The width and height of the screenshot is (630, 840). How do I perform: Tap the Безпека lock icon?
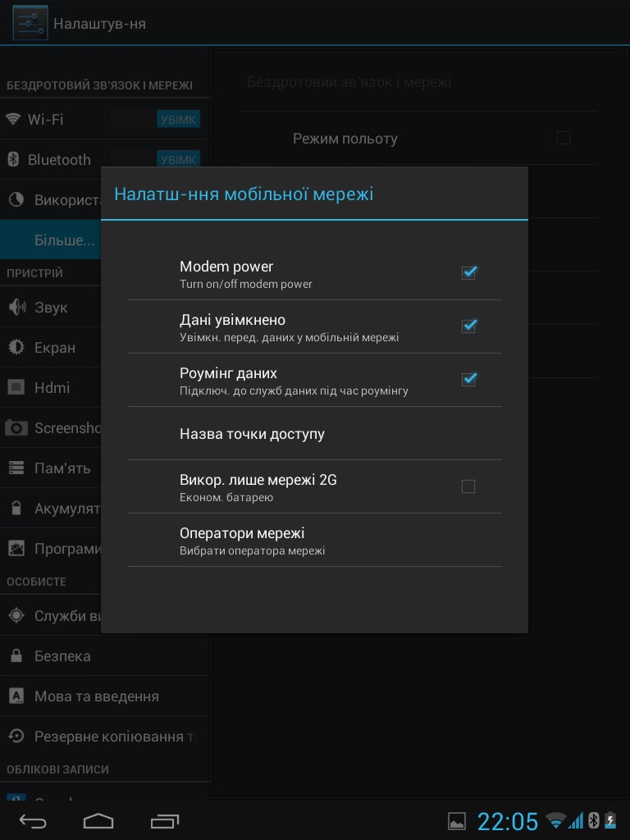(16, 656)
